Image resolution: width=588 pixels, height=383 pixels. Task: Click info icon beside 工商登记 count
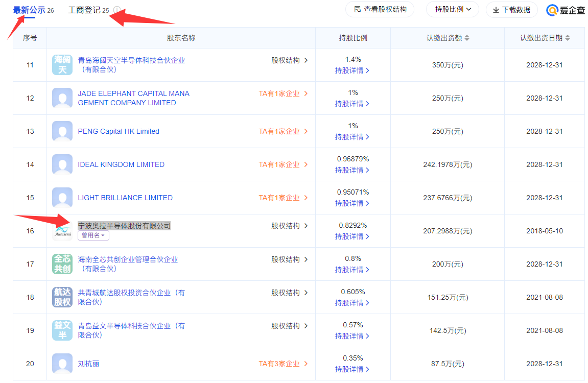[x=117, y=10]
